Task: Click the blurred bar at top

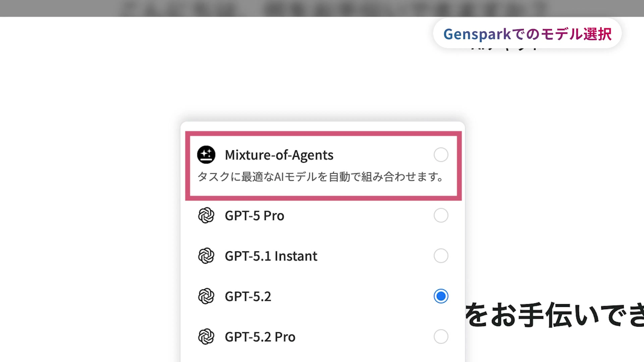Action: click(322, 8)
